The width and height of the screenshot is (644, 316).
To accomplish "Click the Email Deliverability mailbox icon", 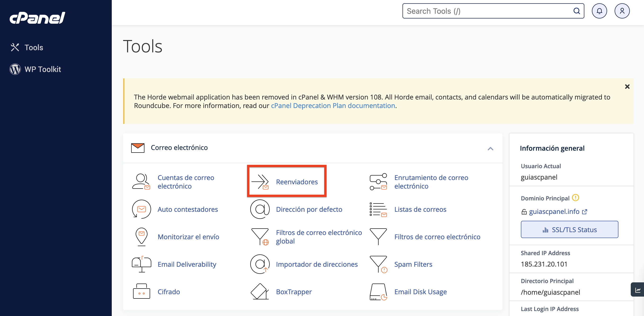I will 142,264.
